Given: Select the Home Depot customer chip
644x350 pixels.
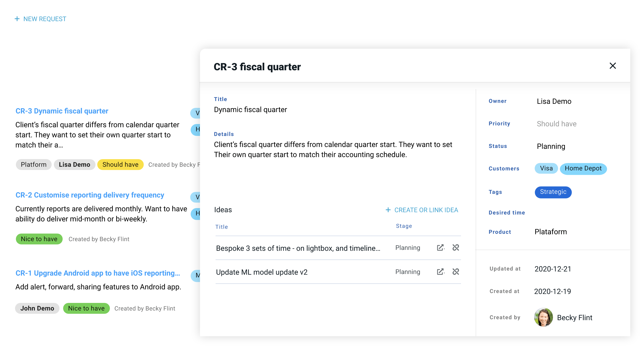Looking at the screenshot, I should (x=583, y=168).
